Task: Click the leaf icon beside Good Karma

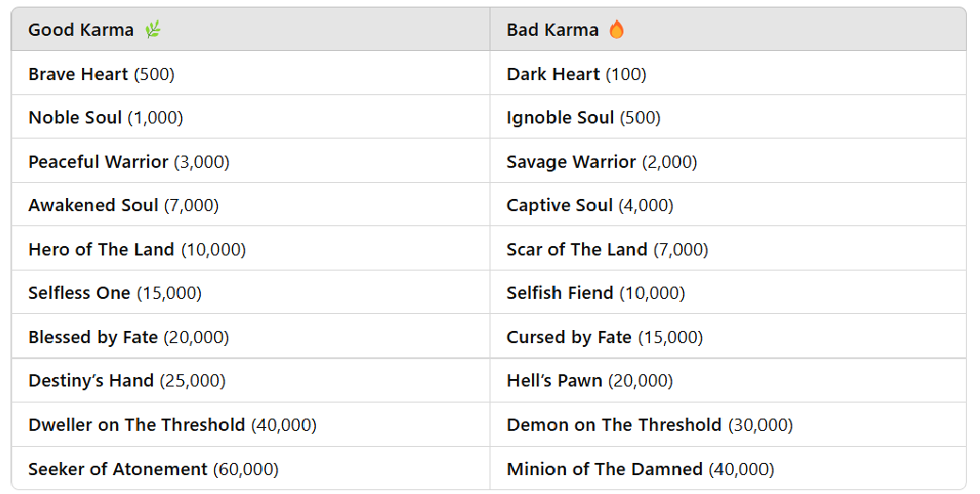Action: click(153, 29)
